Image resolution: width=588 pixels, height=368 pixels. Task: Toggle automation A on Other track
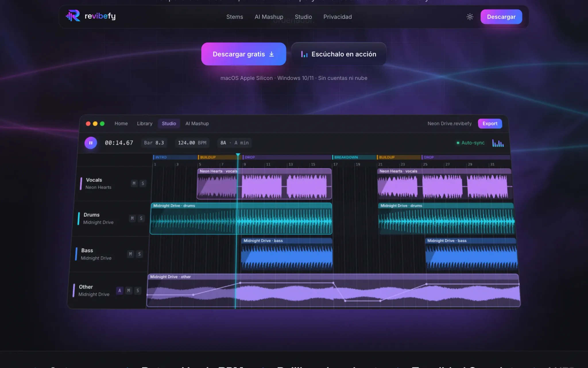[x=120, y=290]
